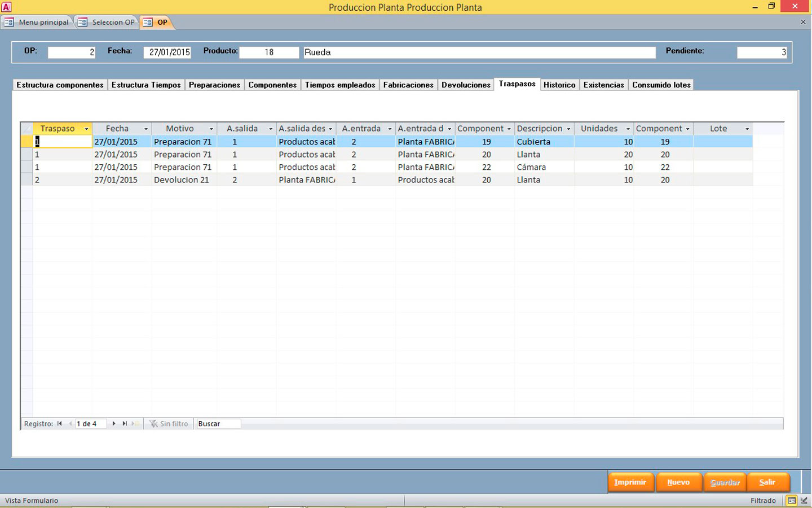Image resolution: width=812 pixels, height=508 pixels.
Task: Click the Form View status bar icon
Action: tap(792, 501)
